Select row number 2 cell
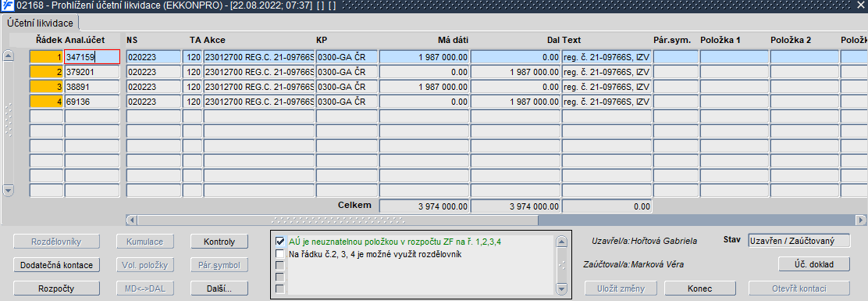 pos(47,71)
